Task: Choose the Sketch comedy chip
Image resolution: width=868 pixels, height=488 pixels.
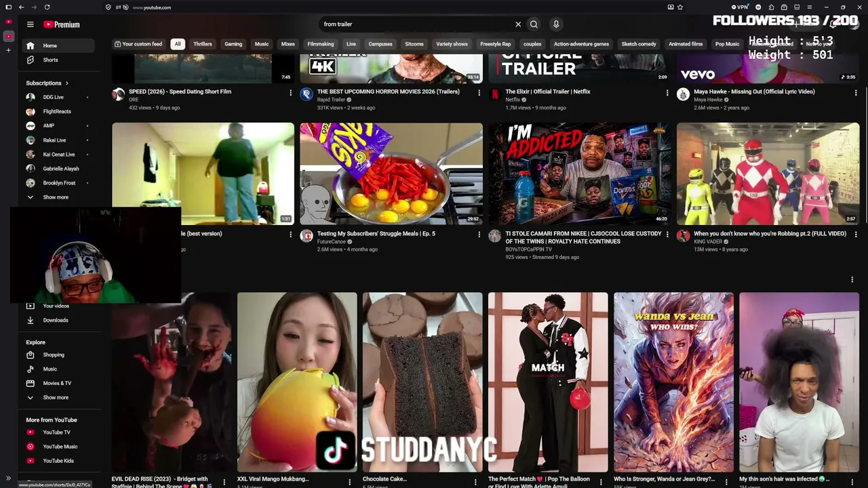Action: pyautogui.click(x=639, y=44)
